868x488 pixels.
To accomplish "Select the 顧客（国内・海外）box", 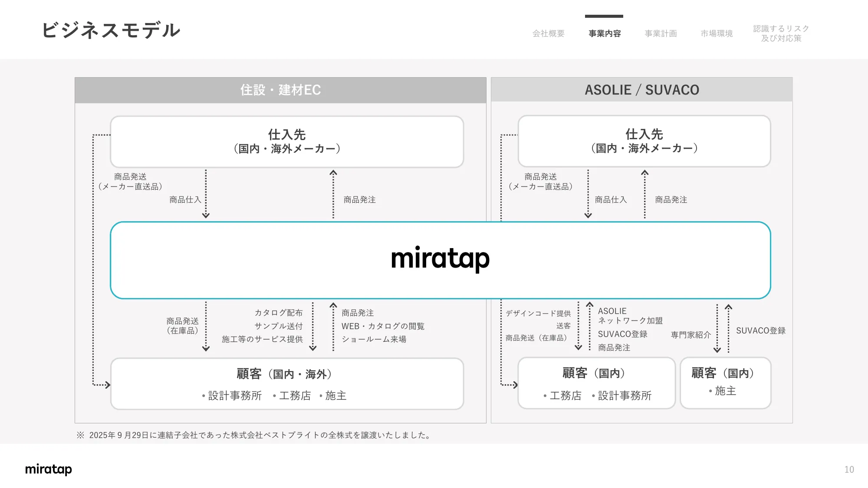I will click(288, 383).
